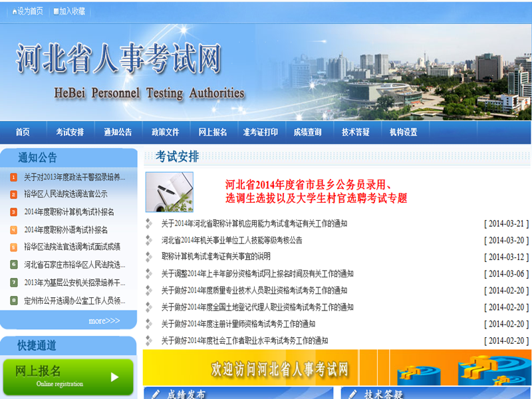532x399 pixels.
Task: Click the pencil icon next to 成绩发布
Action: 155,394
